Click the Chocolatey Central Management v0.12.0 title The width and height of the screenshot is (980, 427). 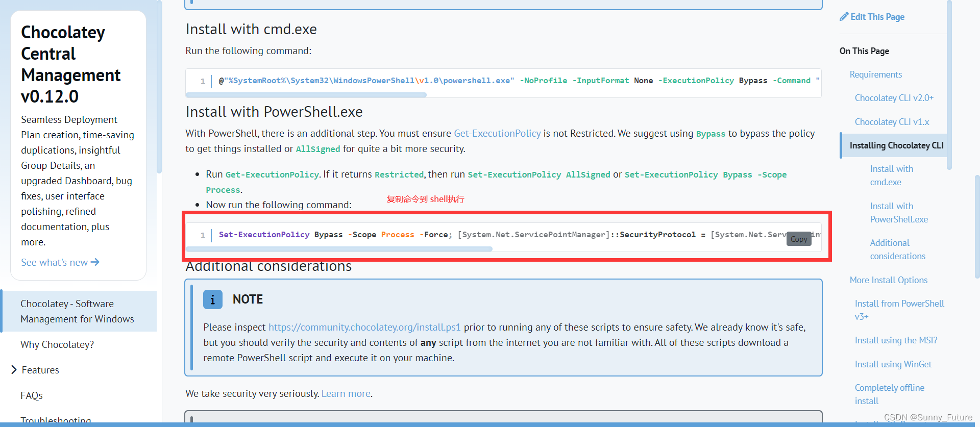coord(70,64)
